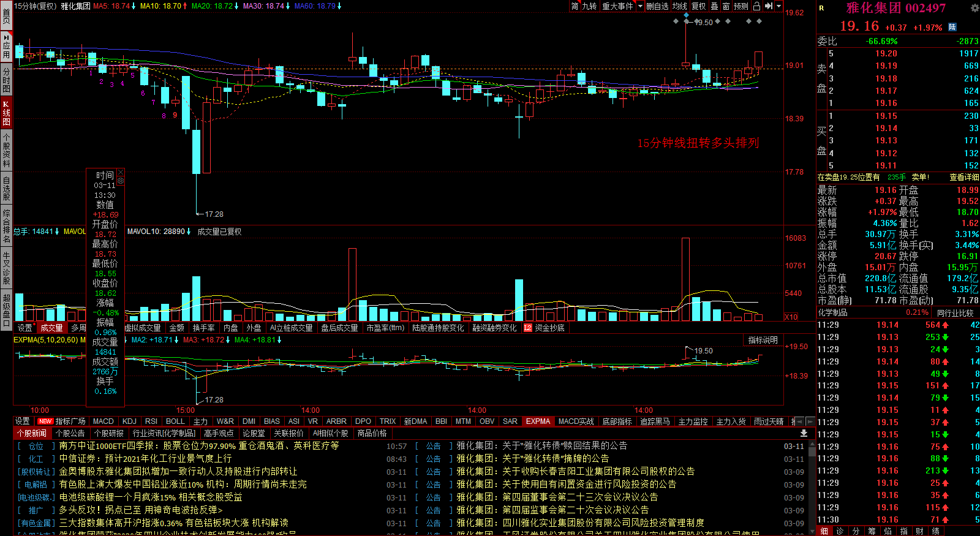Open the 细 detail tab at bottom right
Image resolution: width=980 pixels, height=536 pixels.
point(824,531)
